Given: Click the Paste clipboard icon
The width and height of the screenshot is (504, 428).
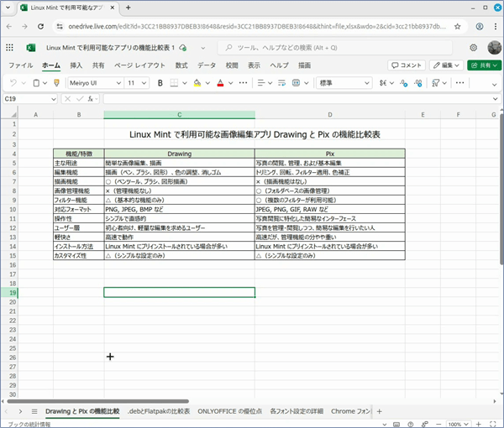Looking at the screenshot, I should tap(36, 83).
